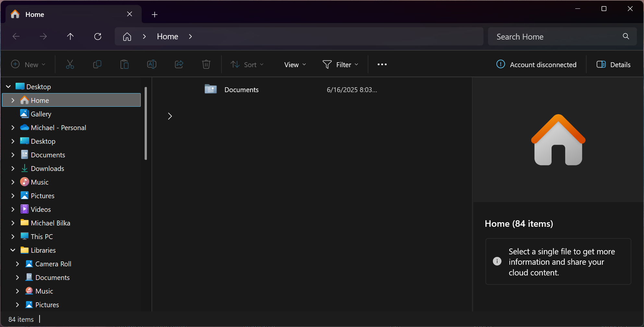The width and height of the screenshot is (644, 327).
Task: Click the Delete trash can icon
Action: 206,65
